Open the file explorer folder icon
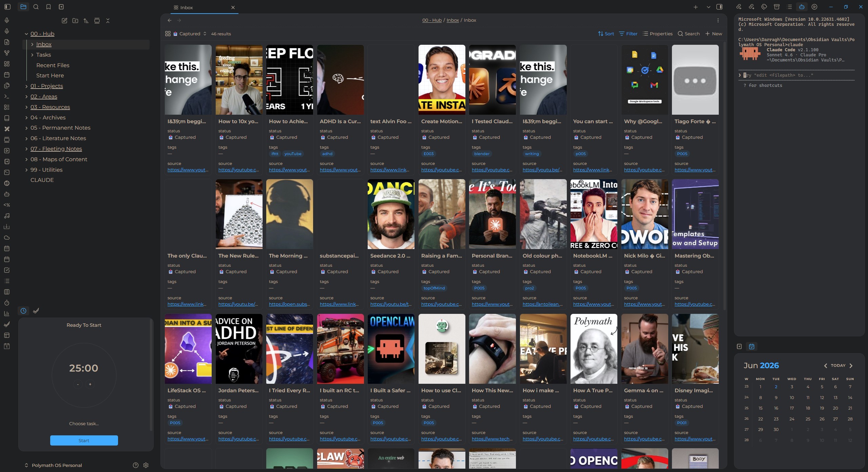 click(23, 7)
